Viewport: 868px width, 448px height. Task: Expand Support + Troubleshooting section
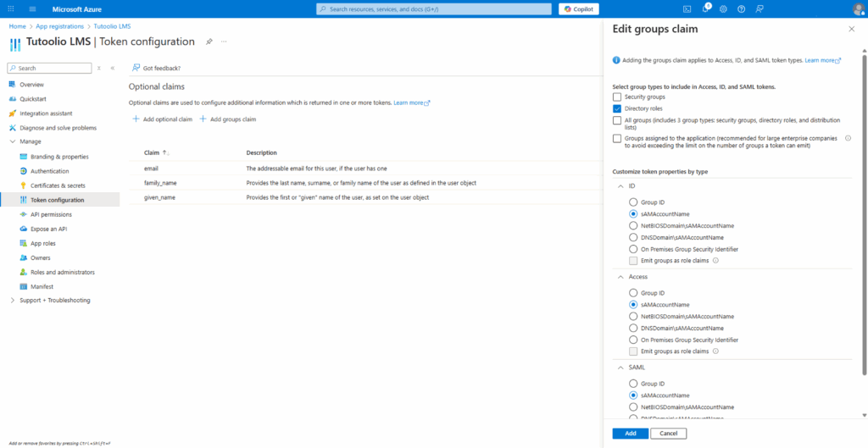pos(12,301)
